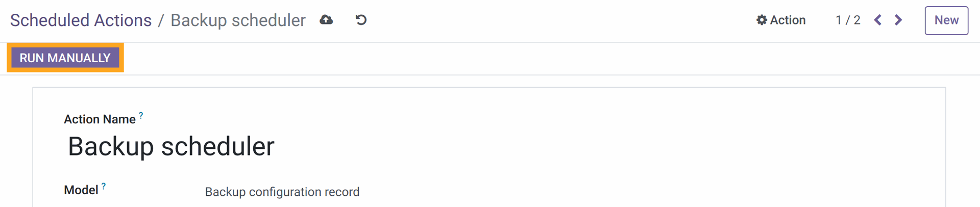Click the Action Name field label
The width and height of the screenshot is (980, 207).
point(100,119)
